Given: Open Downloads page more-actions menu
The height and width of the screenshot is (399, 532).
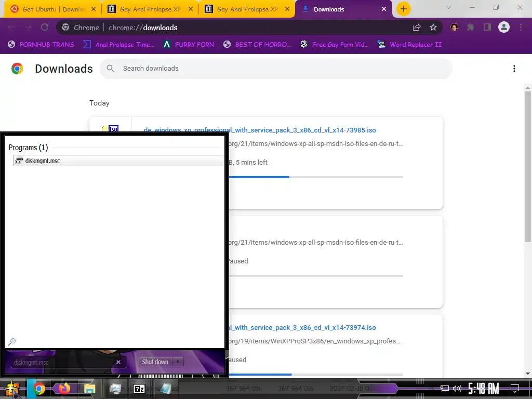Looking at the screenshot, I should pos(514,69).
